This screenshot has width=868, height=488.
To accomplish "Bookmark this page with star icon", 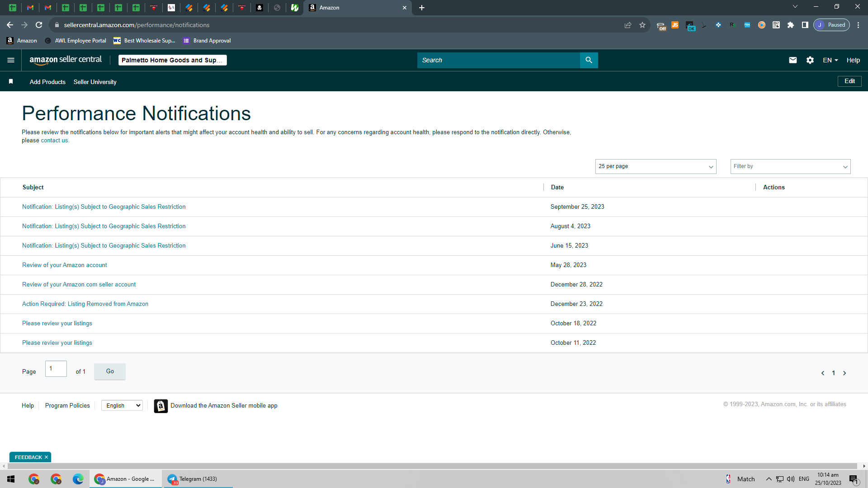I will tap(642, 25).
